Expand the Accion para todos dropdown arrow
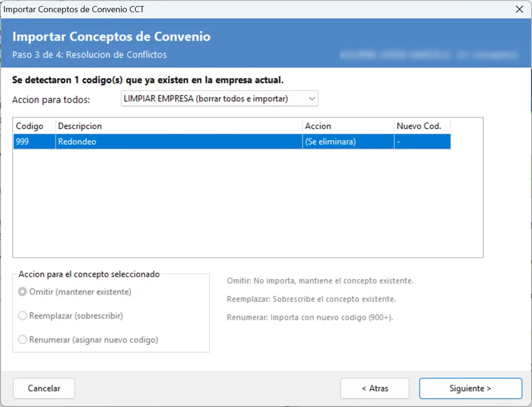The width and height of the screenshot is (532, 407). (312, 99)
